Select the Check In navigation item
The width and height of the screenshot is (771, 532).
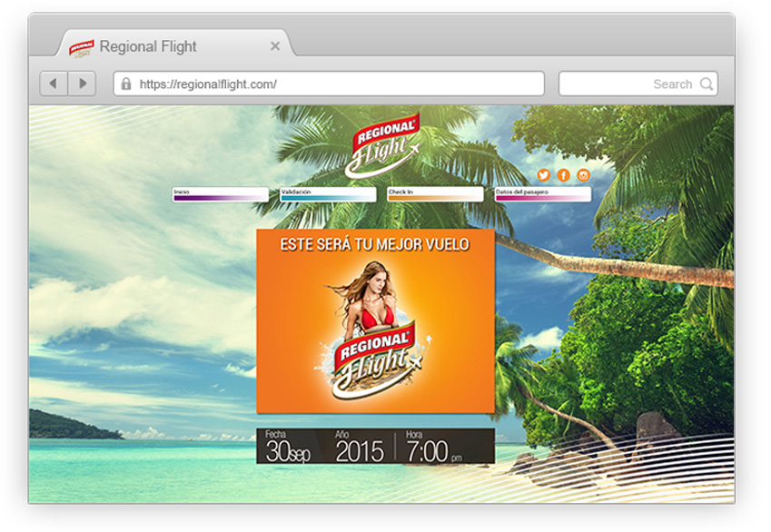435,194
